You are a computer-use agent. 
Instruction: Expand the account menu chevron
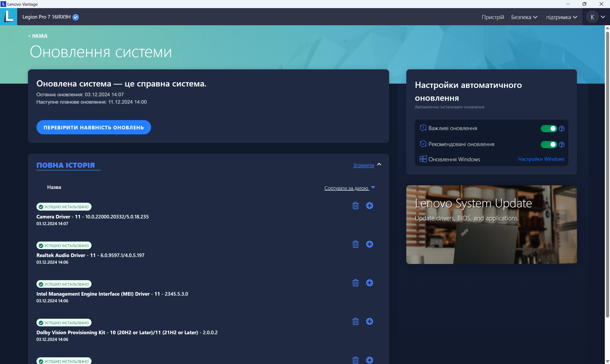point(603,17)
